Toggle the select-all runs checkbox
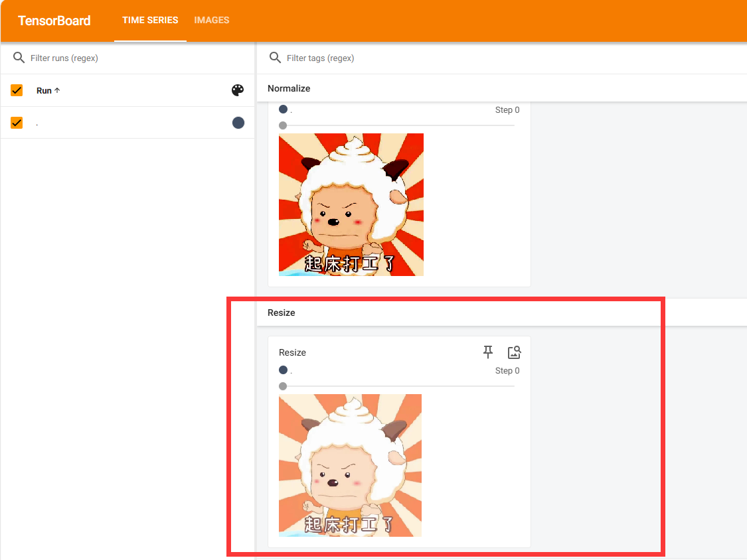747x560 pixels. coord(17,90)
